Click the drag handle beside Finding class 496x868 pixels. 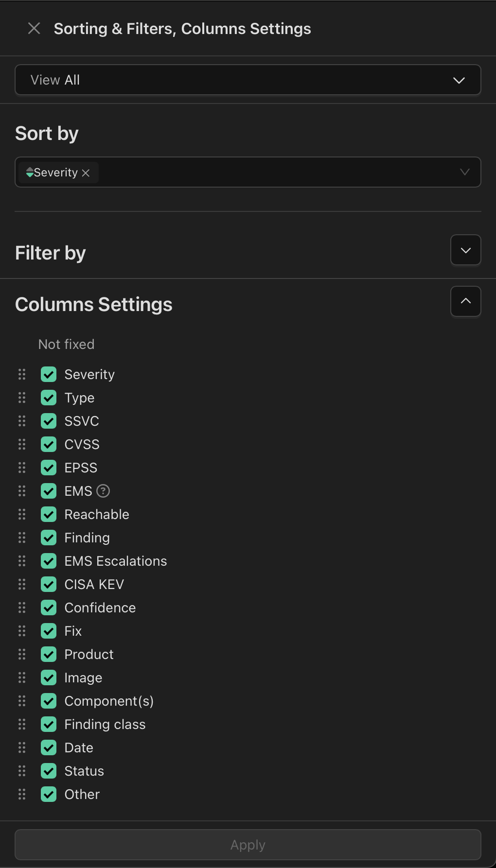click(x=22, y=724)
